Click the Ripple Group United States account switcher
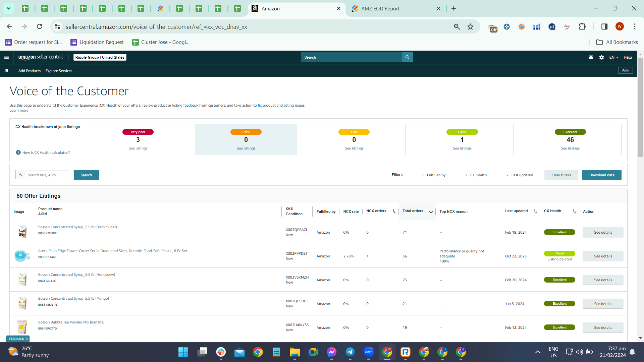 point(100,57)
